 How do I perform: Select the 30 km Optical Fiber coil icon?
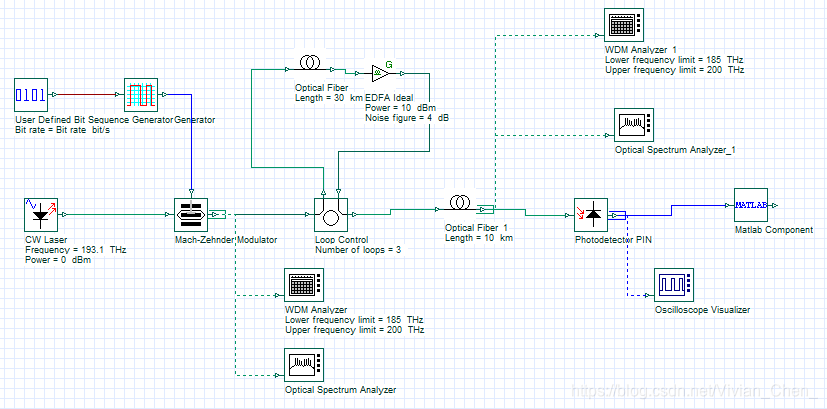coord(308,64)
